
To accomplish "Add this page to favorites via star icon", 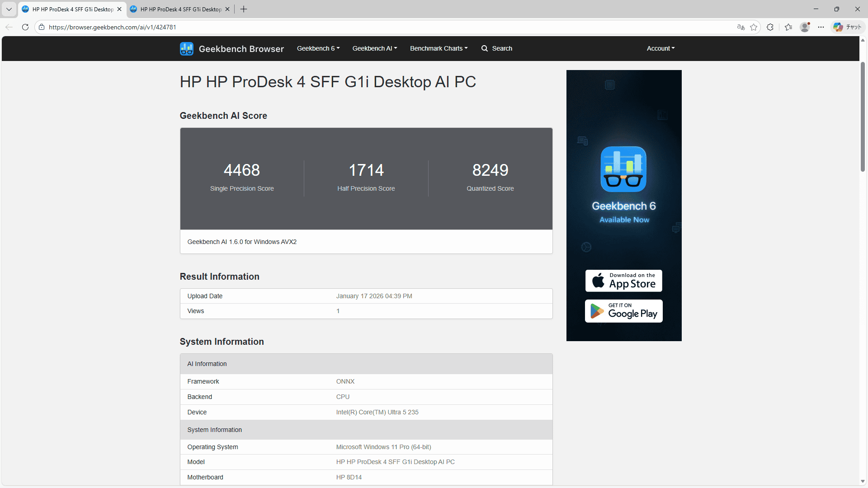I will 754,27.
